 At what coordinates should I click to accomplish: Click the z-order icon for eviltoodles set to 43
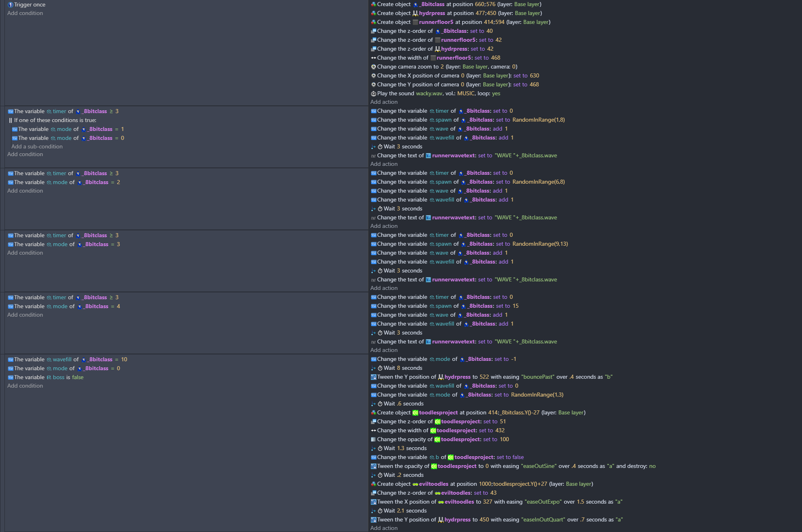click(x=374, y=493)
